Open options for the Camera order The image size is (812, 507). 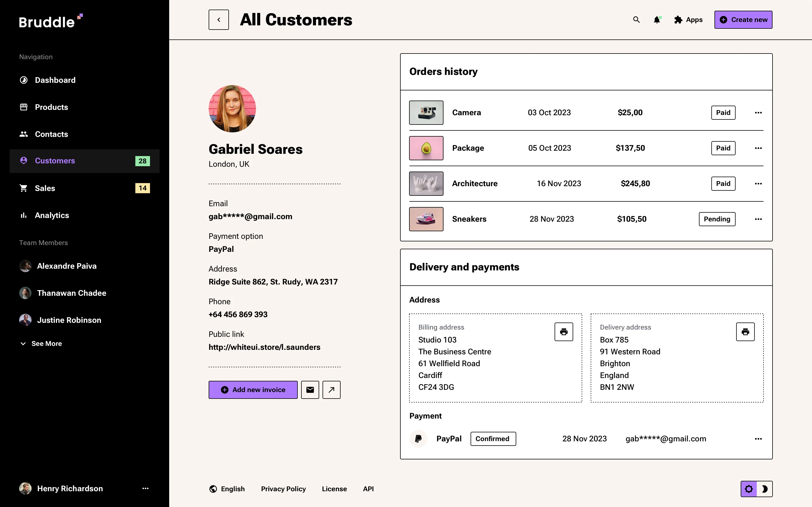758,113
